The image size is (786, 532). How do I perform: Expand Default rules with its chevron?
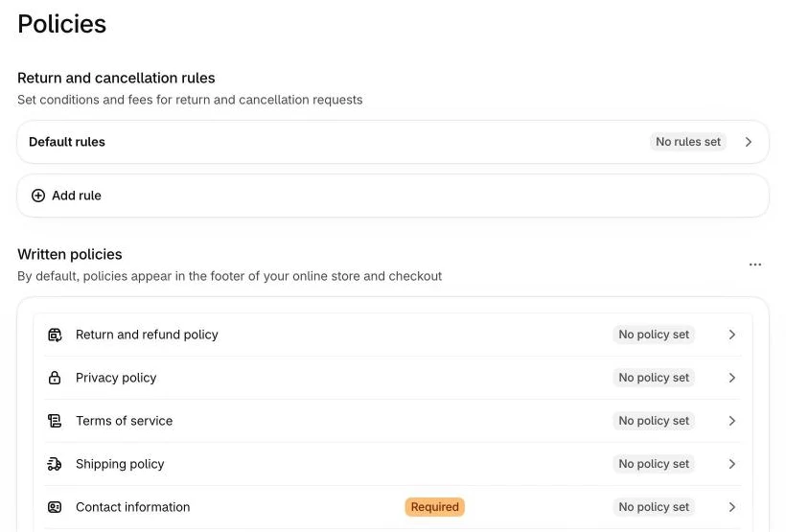[749, 142]
